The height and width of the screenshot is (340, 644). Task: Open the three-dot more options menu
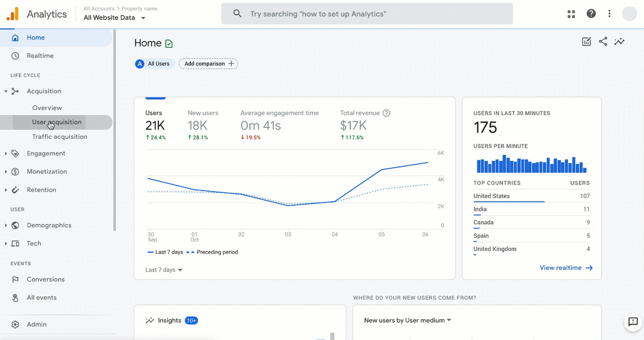point(609,14)
